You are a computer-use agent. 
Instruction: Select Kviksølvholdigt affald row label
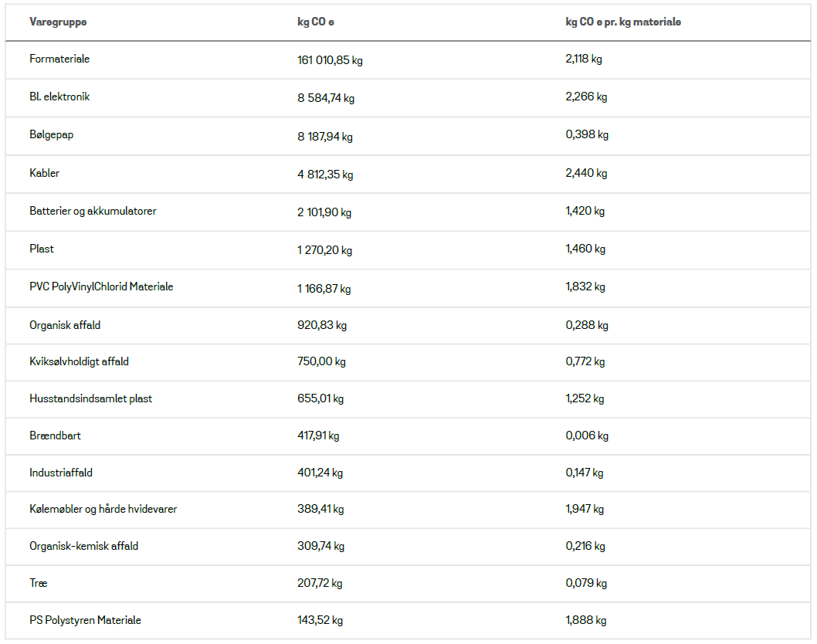79,361
